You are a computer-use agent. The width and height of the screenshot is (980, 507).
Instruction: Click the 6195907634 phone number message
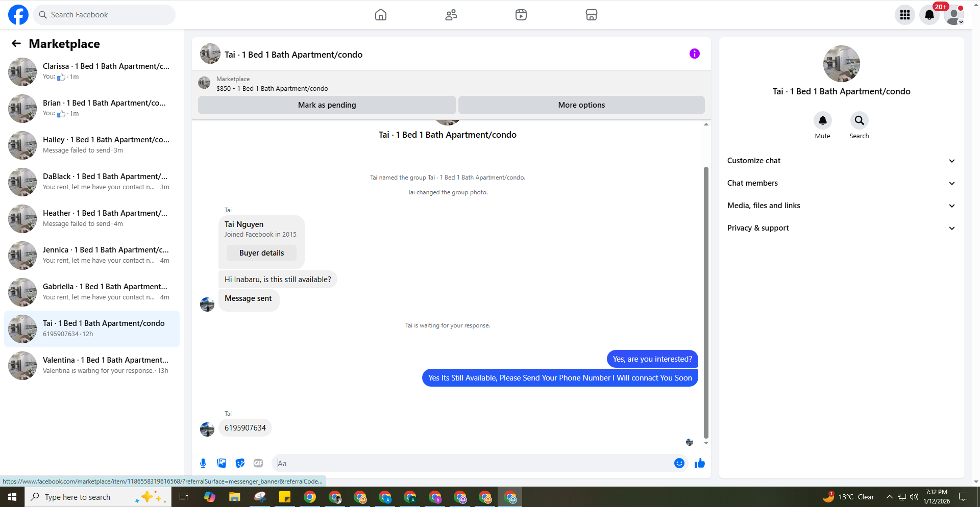pos(245,428)
